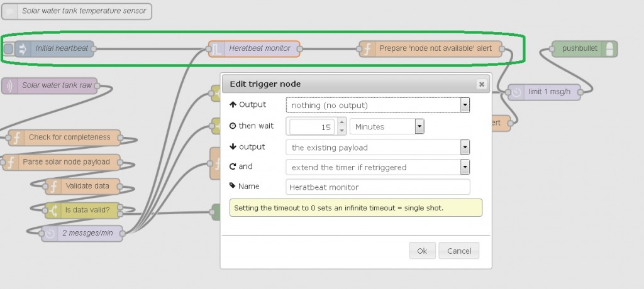Click the 2 messges/min node output port
This screenshot has height=289, width=644.
click(123, 234)
